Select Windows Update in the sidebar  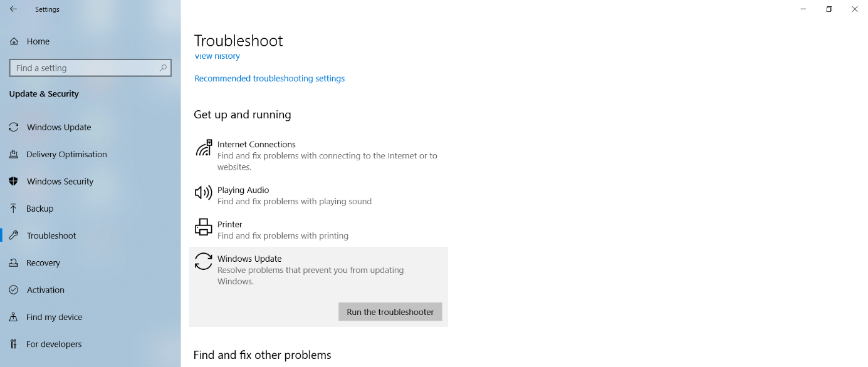tap(59, 127)
